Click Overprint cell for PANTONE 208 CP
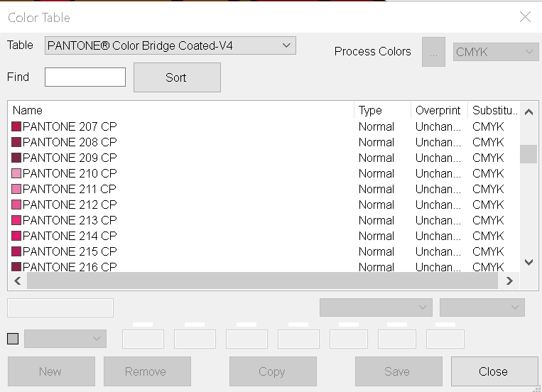542x392 pixels. (438, 142)
